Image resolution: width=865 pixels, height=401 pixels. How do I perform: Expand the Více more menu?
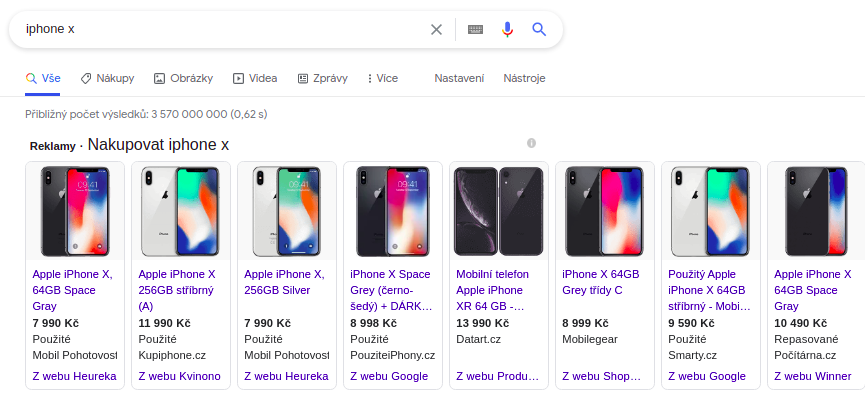point(382,78)
